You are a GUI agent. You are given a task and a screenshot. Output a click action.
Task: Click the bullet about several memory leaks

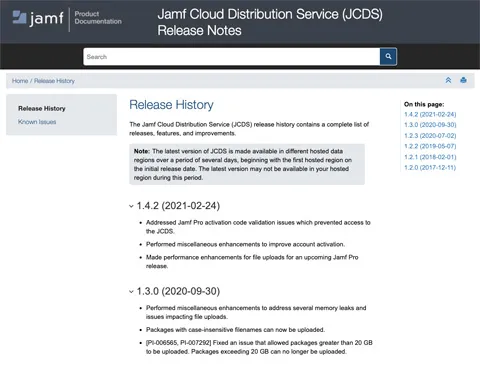tap(256, 312)
